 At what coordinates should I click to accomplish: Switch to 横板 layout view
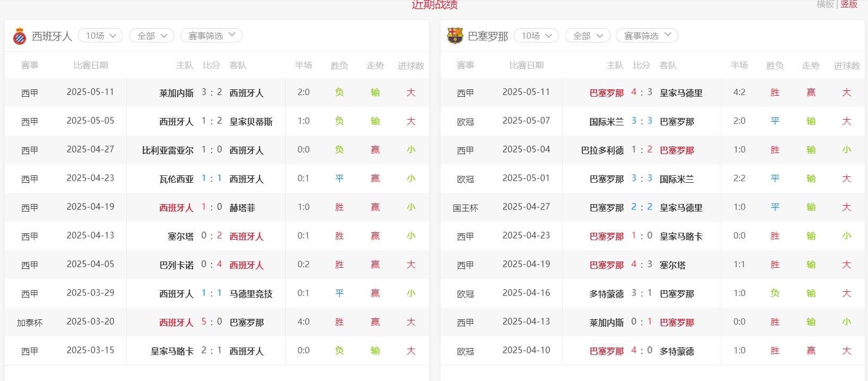825,4
